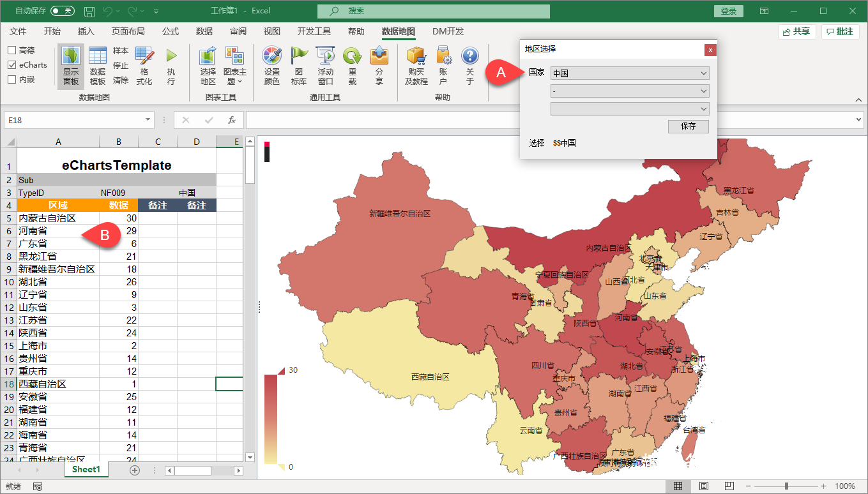Click the 显示面板 map icon
868x494 pixels.
pyautogui.click(x=70, y=57)
